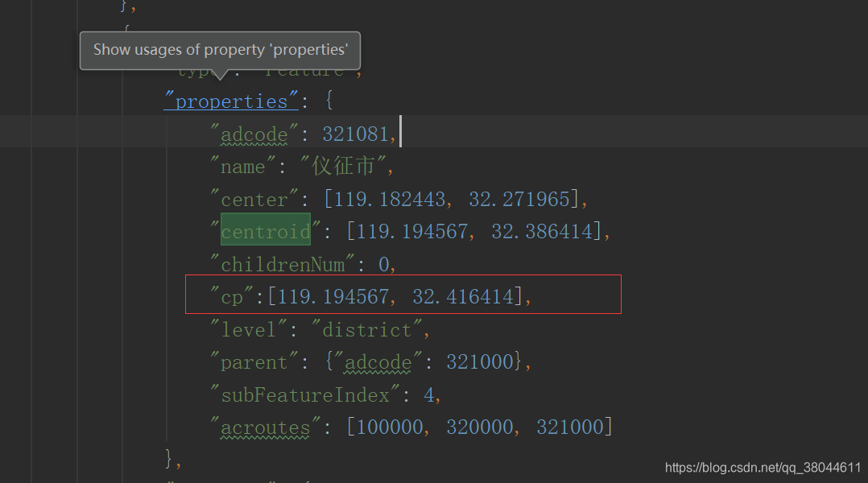Click the name value 仪征市

[x=343, y=167]
